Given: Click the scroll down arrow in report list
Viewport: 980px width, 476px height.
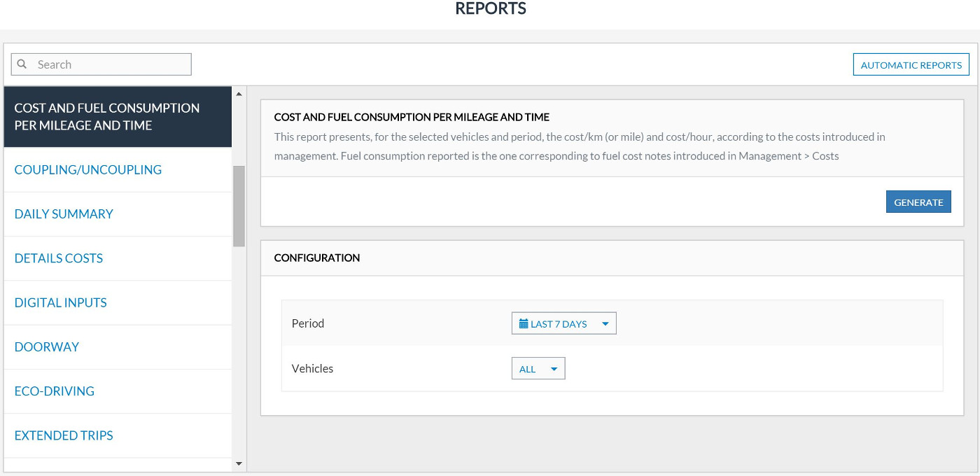Looking at the screenshot, I should (239, 463).
